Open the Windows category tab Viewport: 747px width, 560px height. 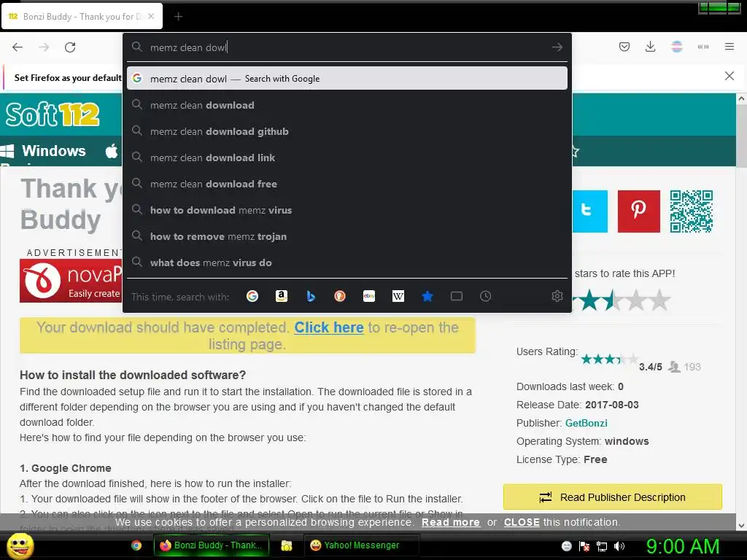pos(44,151)
